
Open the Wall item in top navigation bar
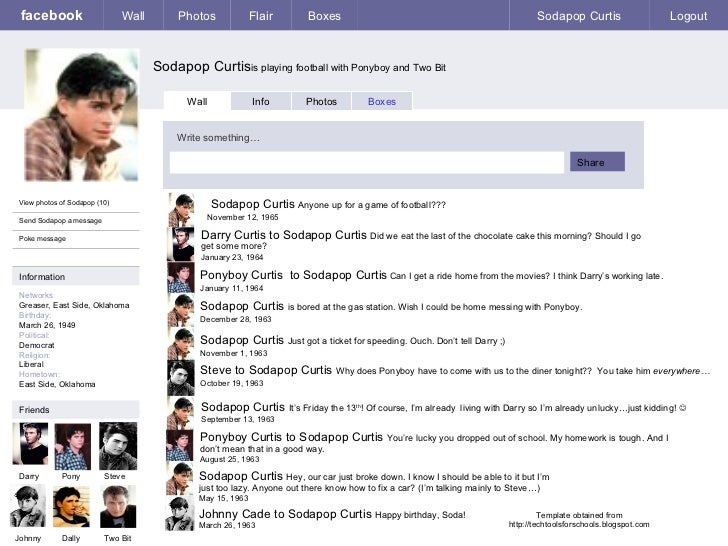click(133, 16)
